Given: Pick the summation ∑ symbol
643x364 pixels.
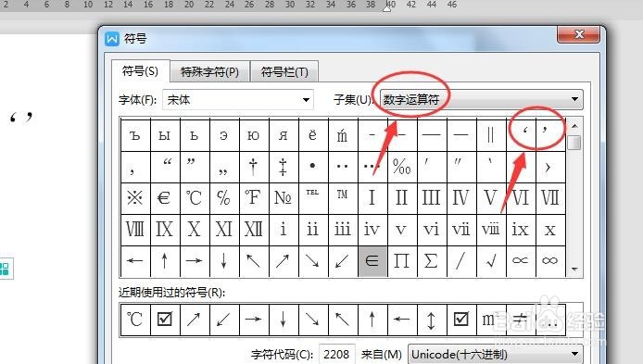Looking at the screenshot, I should (431, 261).
